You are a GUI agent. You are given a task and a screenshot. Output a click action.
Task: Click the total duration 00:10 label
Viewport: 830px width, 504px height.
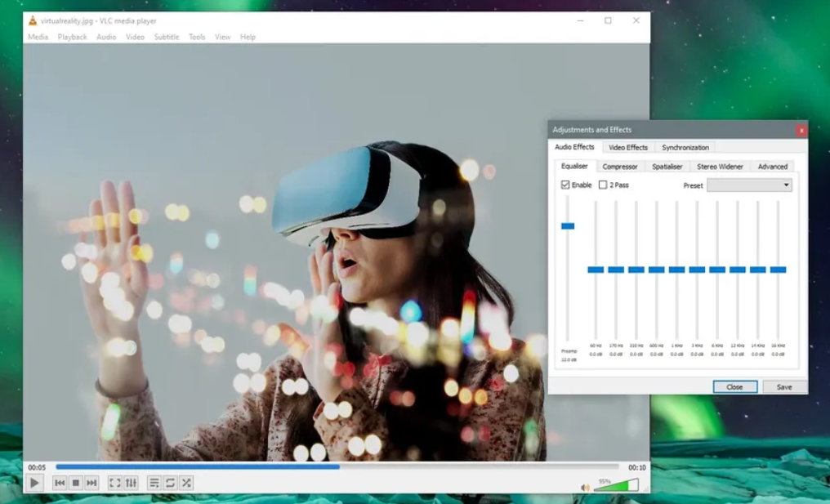[636, 467]
